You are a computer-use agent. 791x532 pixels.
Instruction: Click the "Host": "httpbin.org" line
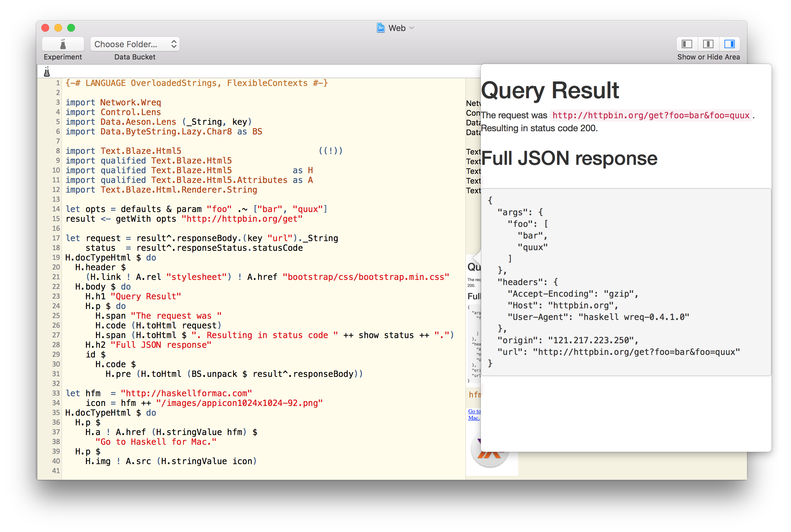[563, 305]
